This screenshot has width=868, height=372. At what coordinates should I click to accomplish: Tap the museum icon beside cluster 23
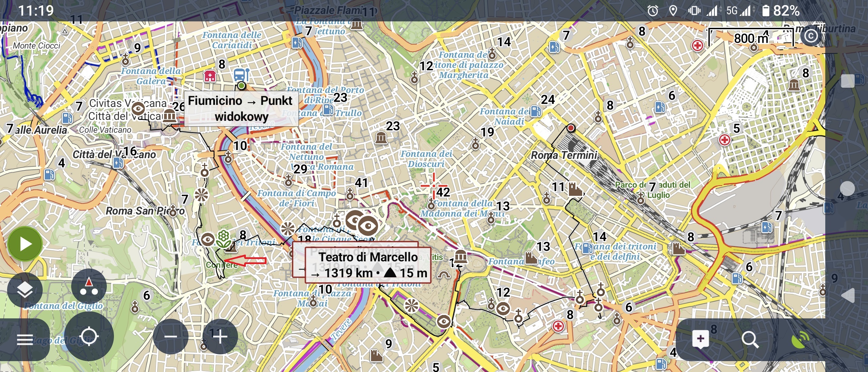click(381, 137)
